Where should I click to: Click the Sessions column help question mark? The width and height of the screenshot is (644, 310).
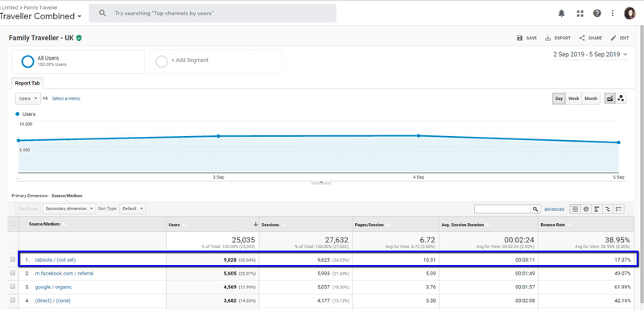pyautogui.click(x=284, y=225)
